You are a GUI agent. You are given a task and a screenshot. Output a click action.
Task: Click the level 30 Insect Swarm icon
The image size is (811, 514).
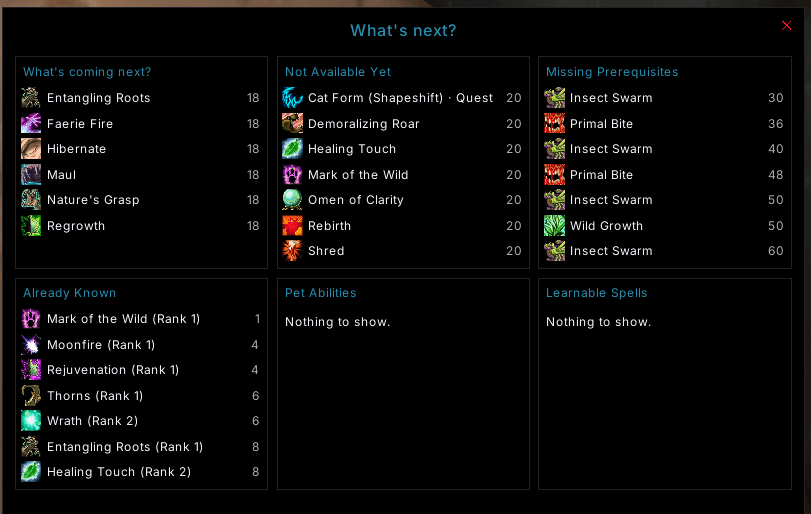point(554,98)
